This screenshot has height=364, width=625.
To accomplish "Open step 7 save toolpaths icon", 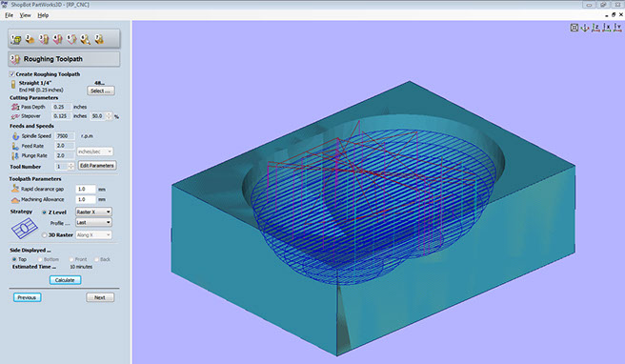I will (x=99, y=39).
